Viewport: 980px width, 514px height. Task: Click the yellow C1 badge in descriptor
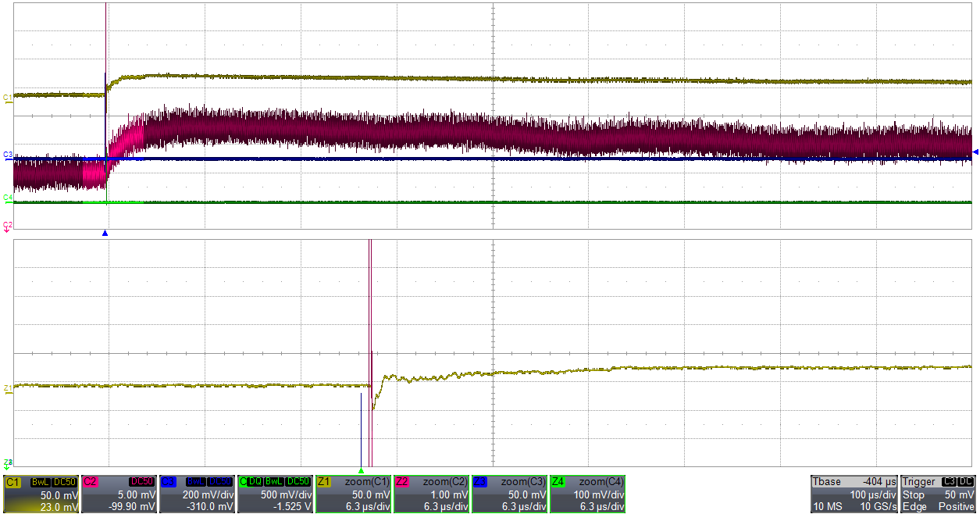tap(12, 482)
